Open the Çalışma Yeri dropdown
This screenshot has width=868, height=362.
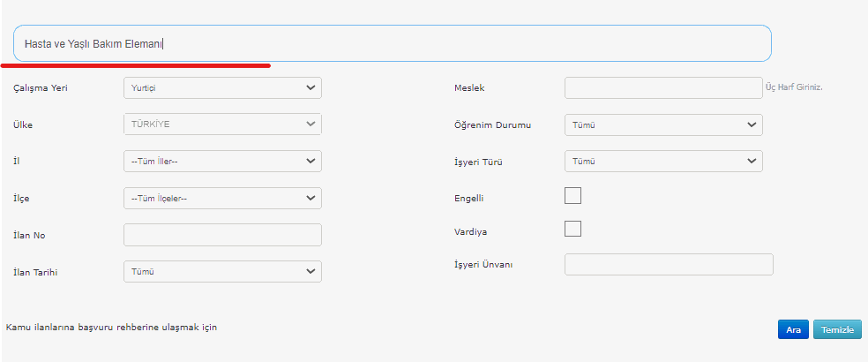click(222, 87)
